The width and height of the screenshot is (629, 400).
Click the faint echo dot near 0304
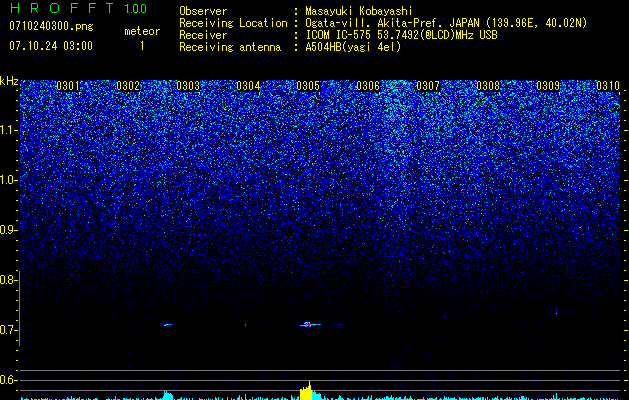(x=246, y=325)
